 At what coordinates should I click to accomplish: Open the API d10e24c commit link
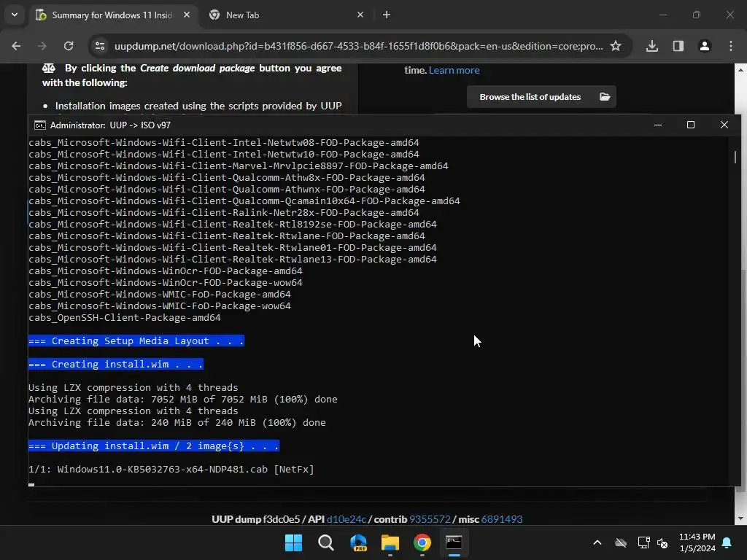click(x=347, y=519)
